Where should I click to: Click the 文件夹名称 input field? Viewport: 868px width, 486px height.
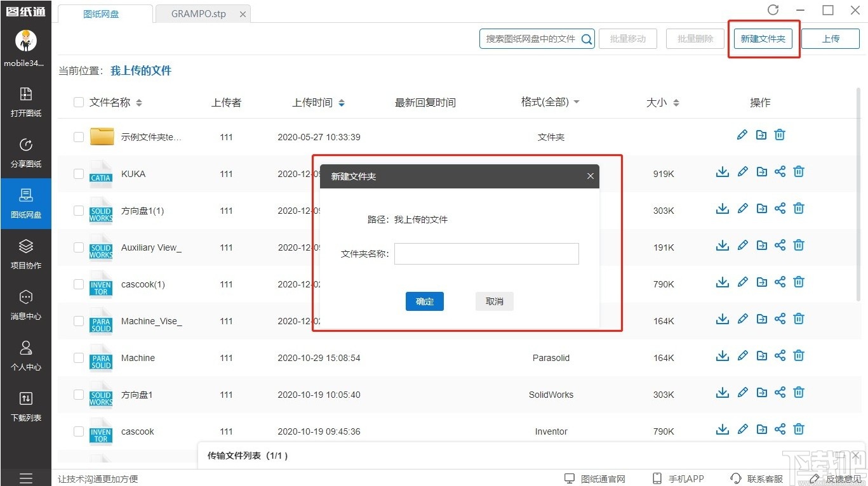[x=486, y=253]
